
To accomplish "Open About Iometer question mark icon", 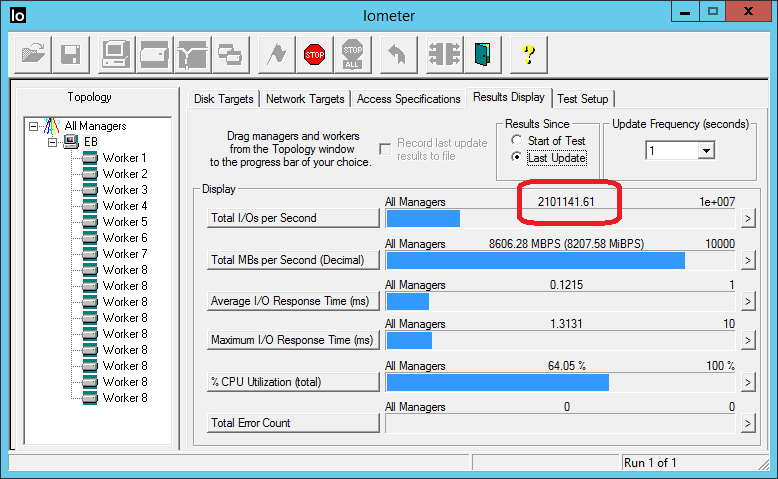I will (x=528, y=54).
